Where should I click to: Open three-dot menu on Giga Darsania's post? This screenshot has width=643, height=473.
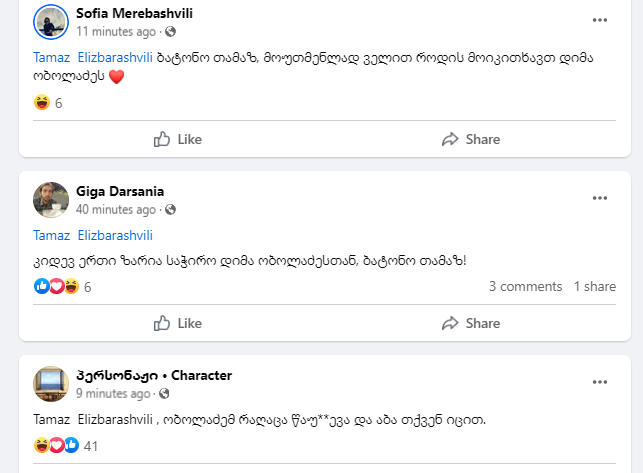pos(600,199)
